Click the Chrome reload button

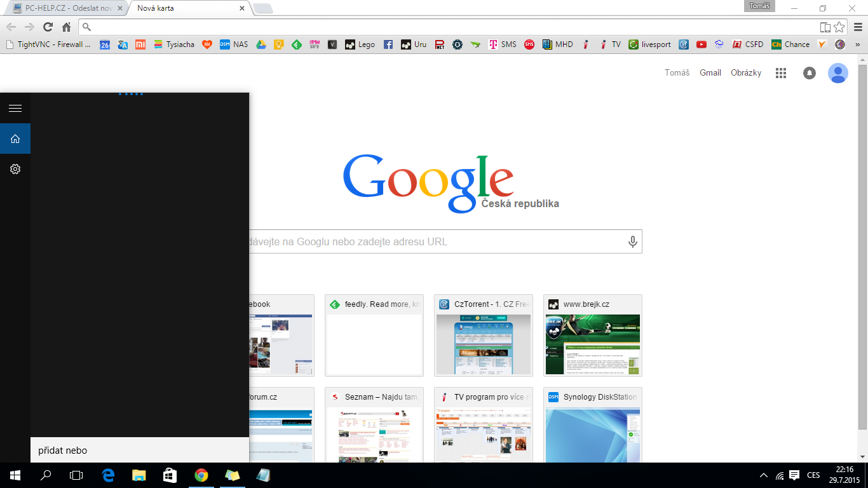(x=48, y=27)
